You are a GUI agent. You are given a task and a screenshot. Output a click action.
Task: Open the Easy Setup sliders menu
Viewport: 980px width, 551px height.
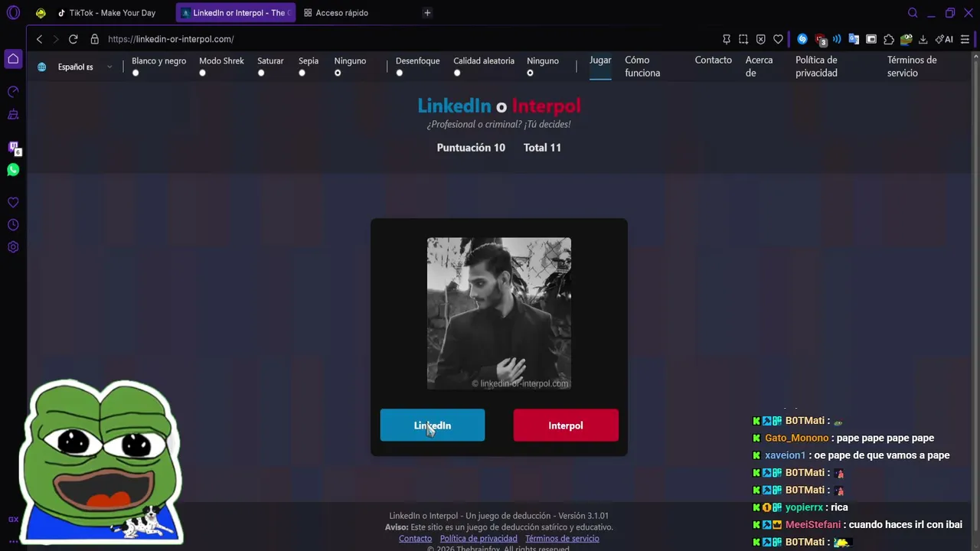965,39
